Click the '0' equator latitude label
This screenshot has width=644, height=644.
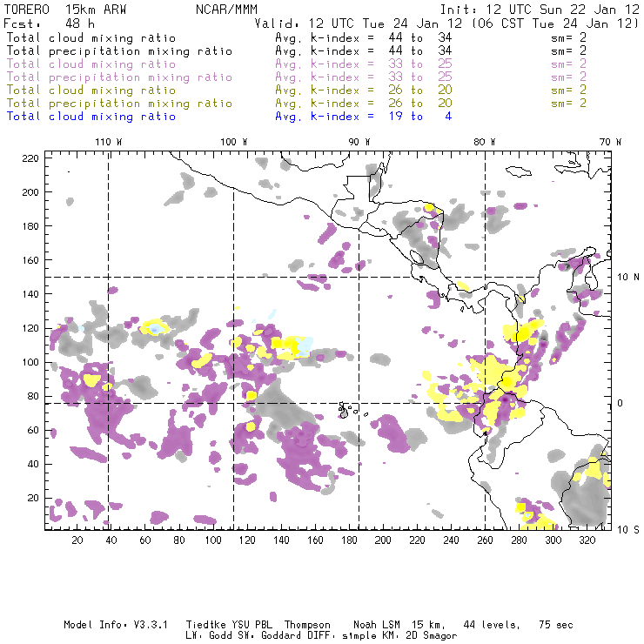click(621, 404)
